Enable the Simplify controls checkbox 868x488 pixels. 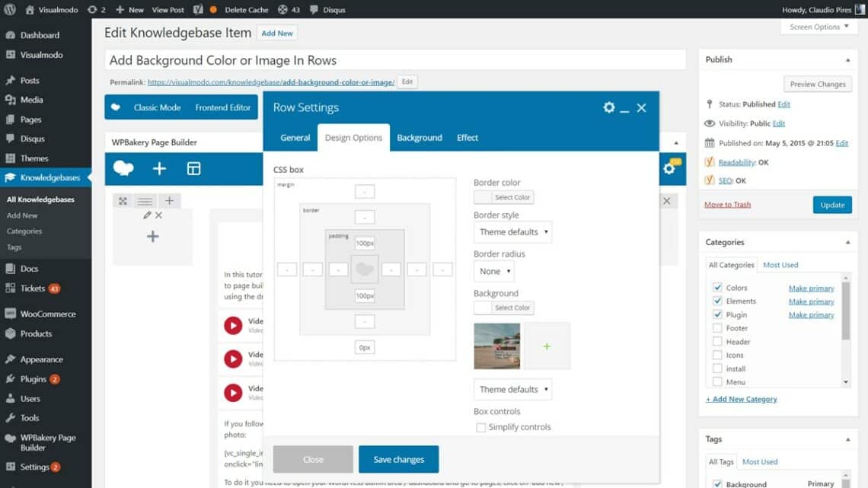(480, 427)
